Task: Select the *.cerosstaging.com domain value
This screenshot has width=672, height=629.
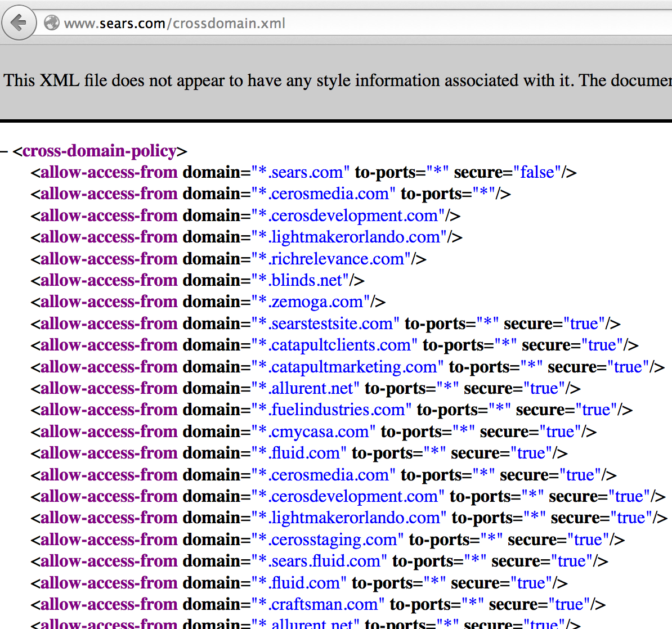Action: click(x=328, y=540)
